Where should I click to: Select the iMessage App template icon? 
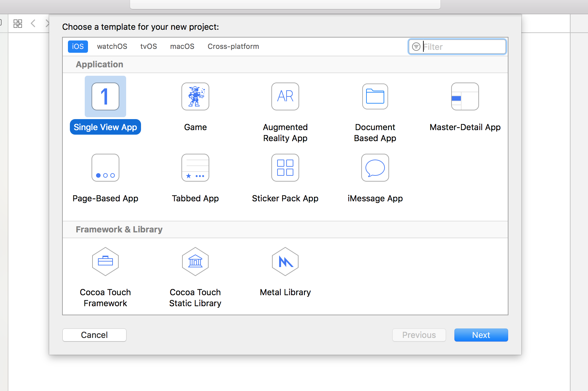[x=375, y=168]
